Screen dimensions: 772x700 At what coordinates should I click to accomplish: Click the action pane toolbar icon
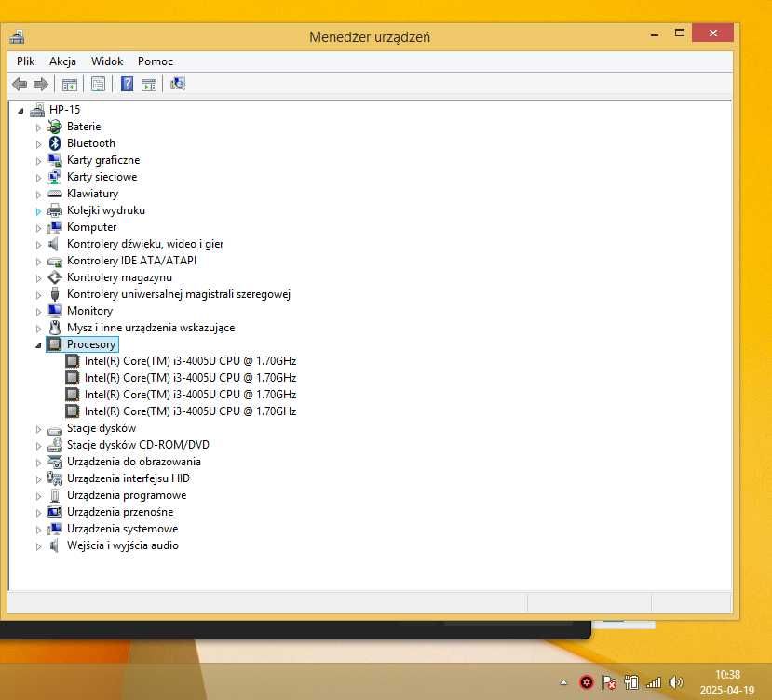(149, 85)
